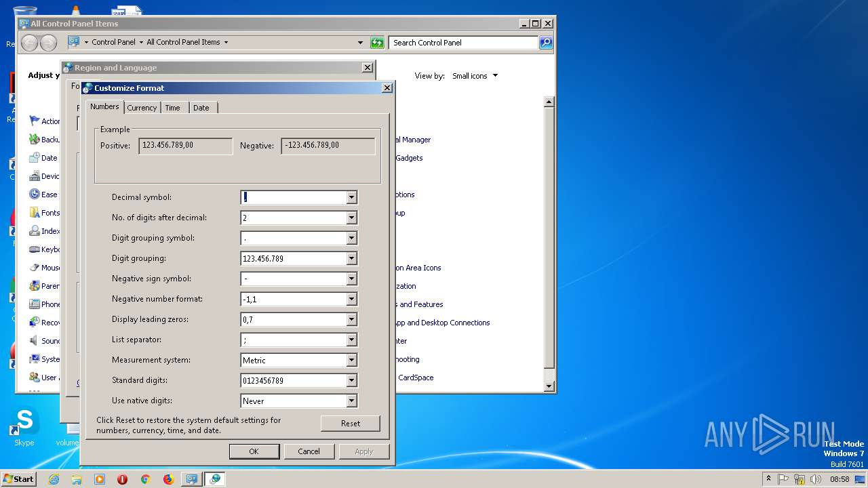Expand the List separator dropdown
This screenshot has width=868, height=488.
pyautogui.click(x=351, y=340)
